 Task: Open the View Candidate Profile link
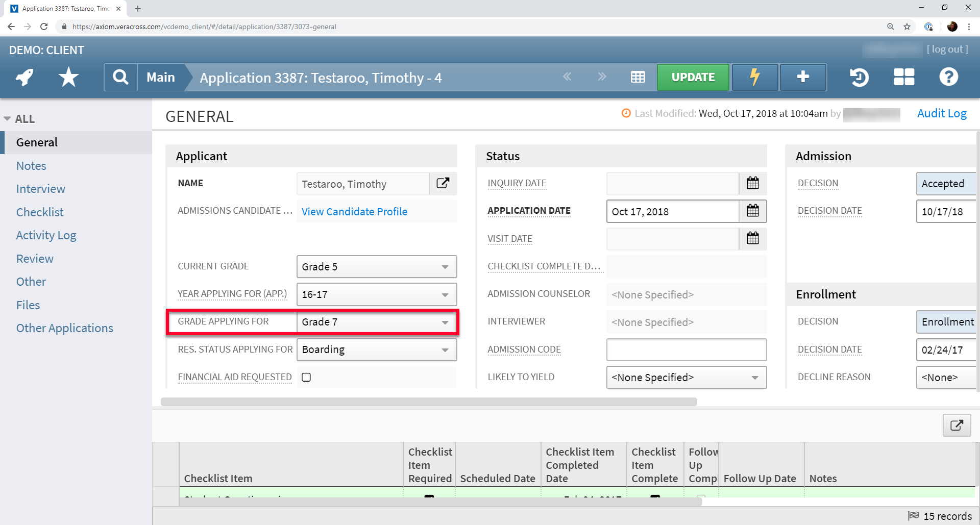[354, 211]
